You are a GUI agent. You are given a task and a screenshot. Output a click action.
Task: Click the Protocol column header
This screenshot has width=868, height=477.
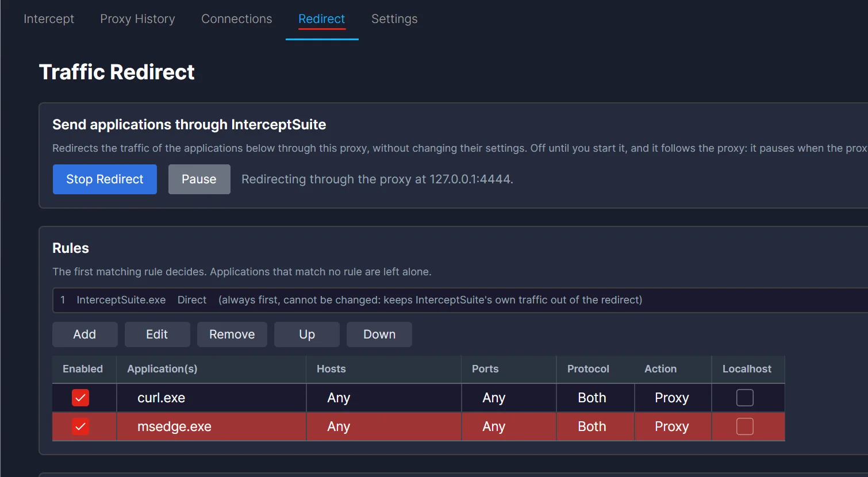pyautogui.click(x=596, y=369)
